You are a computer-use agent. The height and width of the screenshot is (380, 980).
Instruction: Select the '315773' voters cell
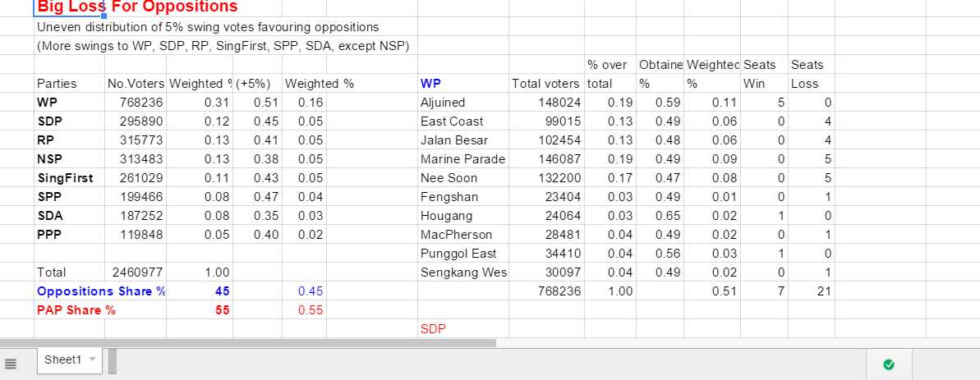point(136,140)
